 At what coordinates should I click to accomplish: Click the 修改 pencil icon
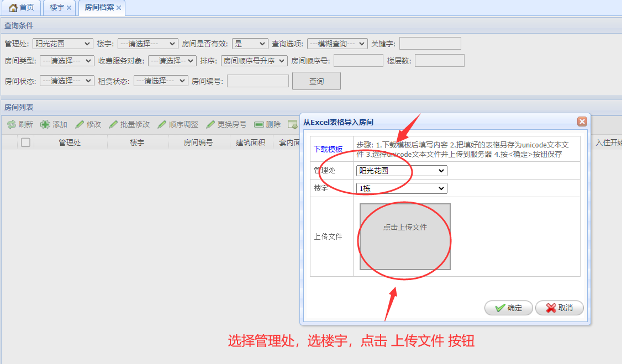coord(80,125)
